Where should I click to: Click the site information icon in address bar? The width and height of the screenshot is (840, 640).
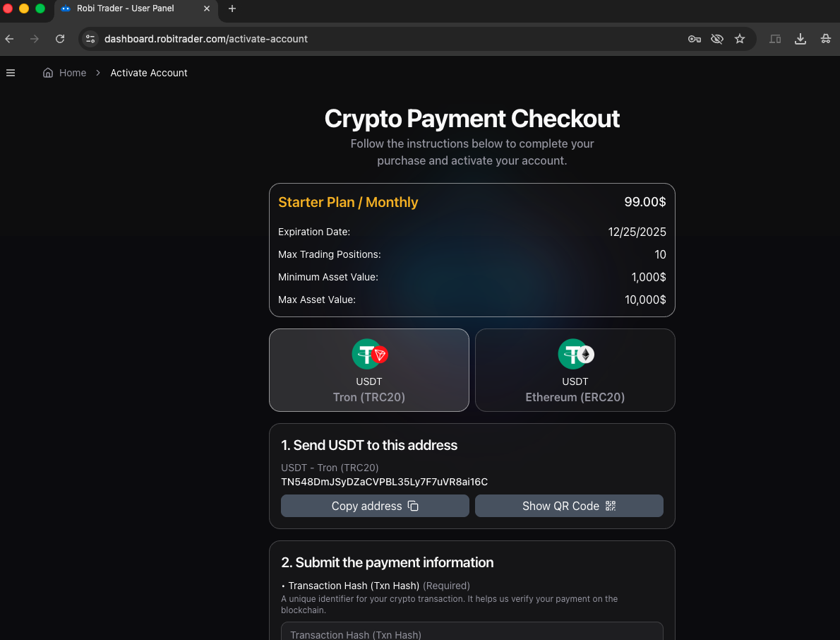coord(90,39)
